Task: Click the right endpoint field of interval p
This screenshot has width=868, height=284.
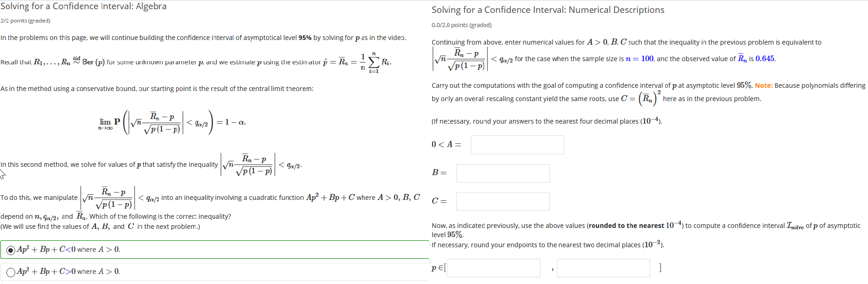Action: (603, 268)
